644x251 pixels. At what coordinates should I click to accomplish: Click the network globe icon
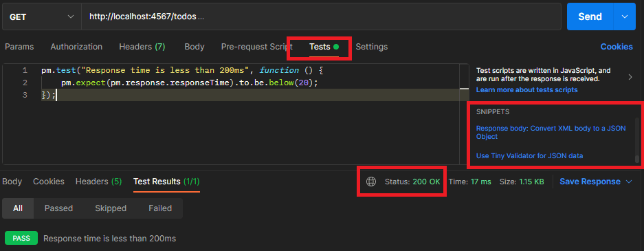pos(371,182)
